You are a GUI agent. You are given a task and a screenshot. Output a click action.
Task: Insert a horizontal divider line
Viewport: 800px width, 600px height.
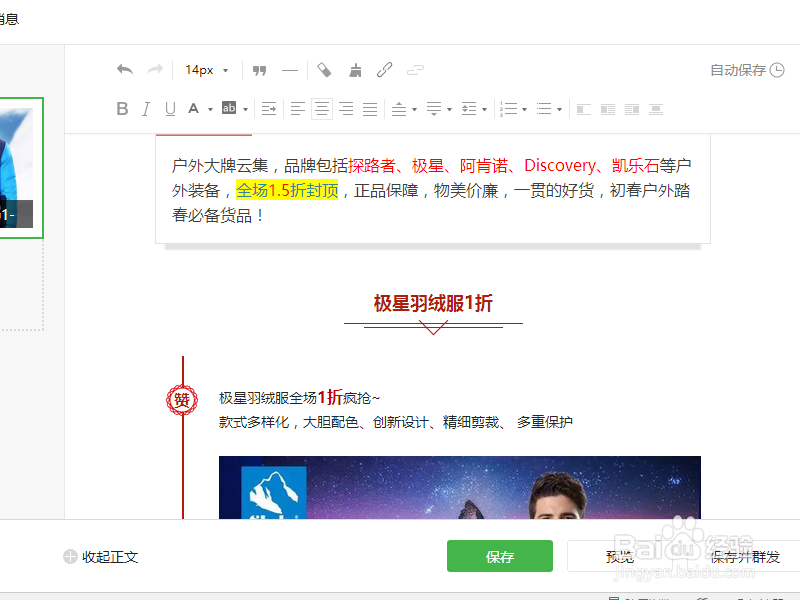(289, 70)
